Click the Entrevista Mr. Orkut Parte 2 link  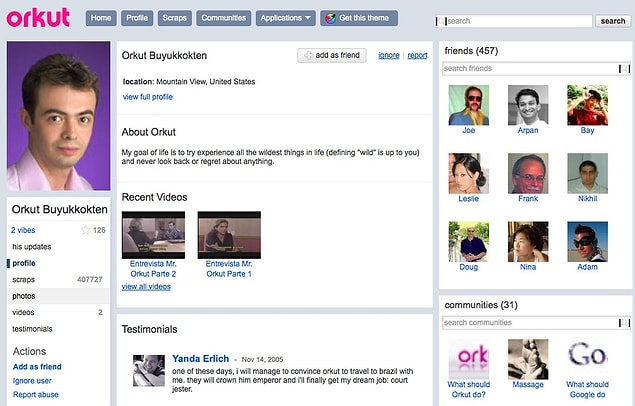click(153, 269)
